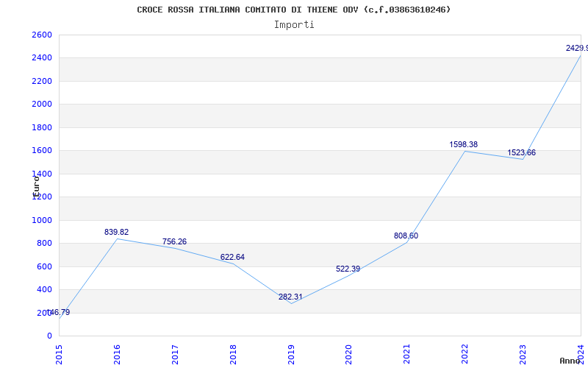Click the Anno axis title

pos(570,361)
